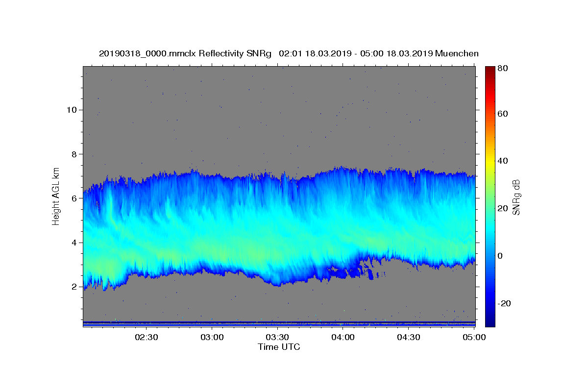Screen dimensions: 588x392
Task: Click the height axis label 10
Action: (x=71, y=110)
